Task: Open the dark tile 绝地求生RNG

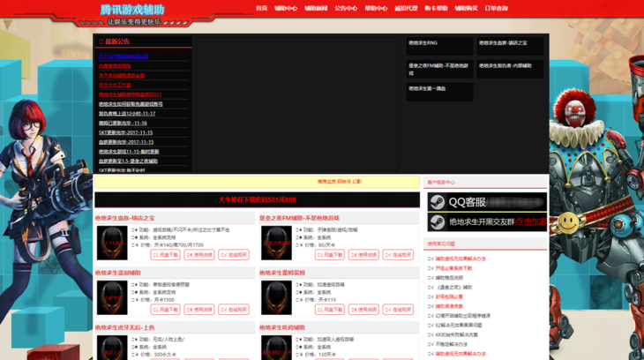Action: click(x=439, y=46)
